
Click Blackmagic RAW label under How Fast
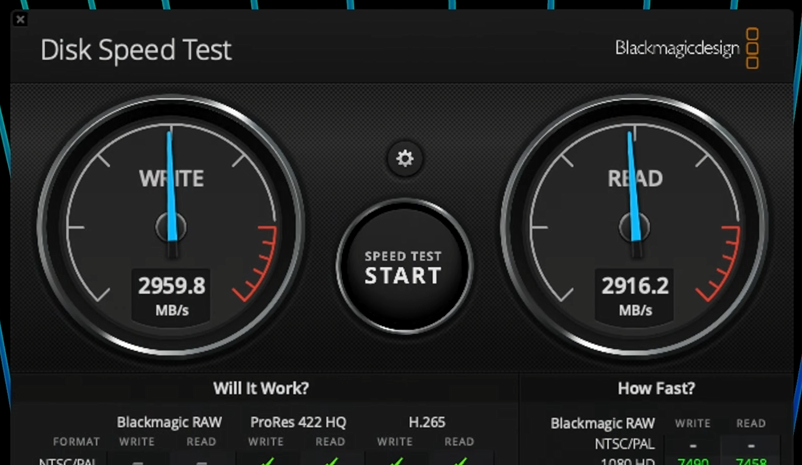click(x=603, y=424)
